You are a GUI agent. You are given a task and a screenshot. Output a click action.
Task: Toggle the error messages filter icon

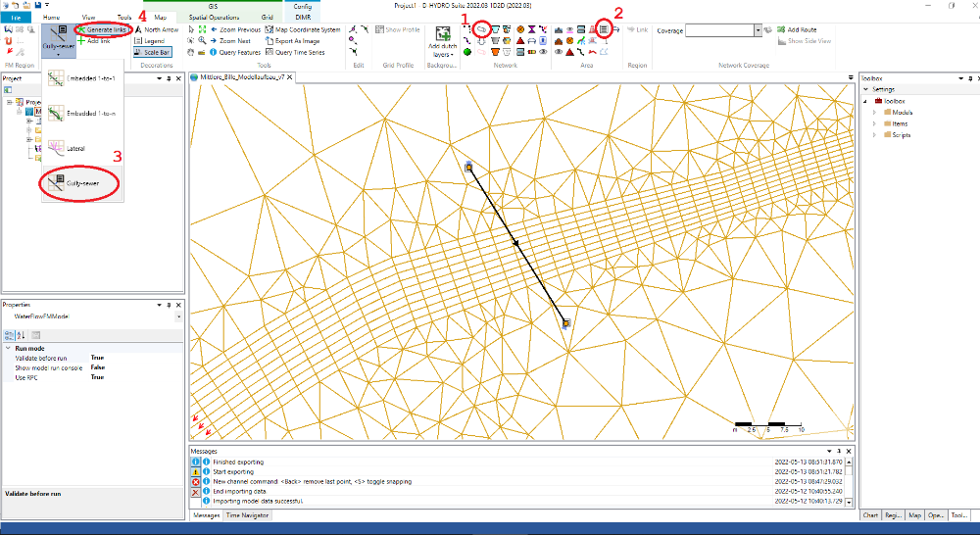(x=196, y=482)
